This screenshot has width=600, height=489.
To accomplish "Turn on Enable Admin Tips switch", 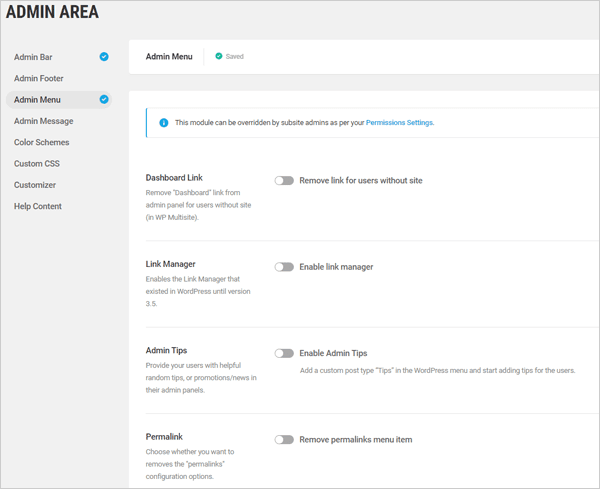I will coord(284,353).
